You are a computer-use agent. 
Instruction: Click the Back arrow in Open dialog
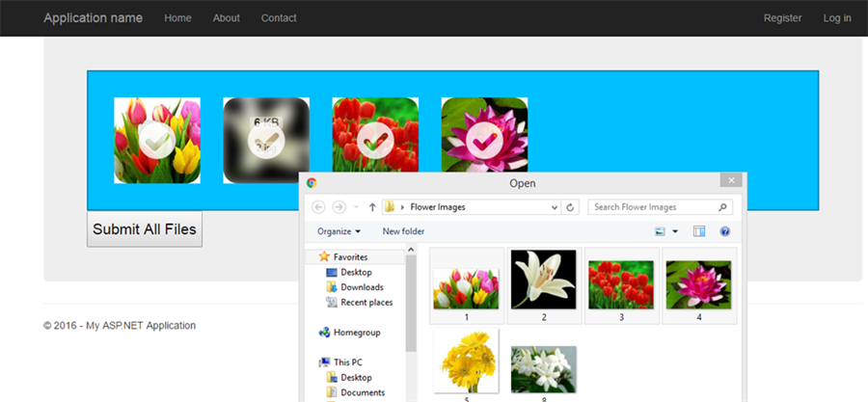click(x=318, y=207)
